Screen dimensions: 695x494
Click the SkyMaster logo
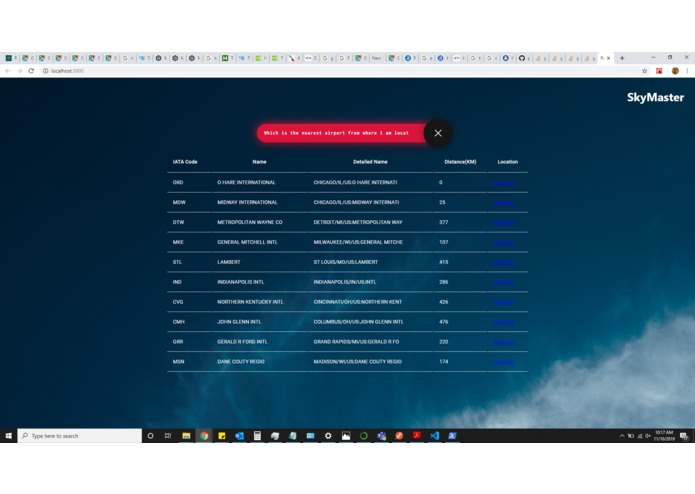(655, 97)
